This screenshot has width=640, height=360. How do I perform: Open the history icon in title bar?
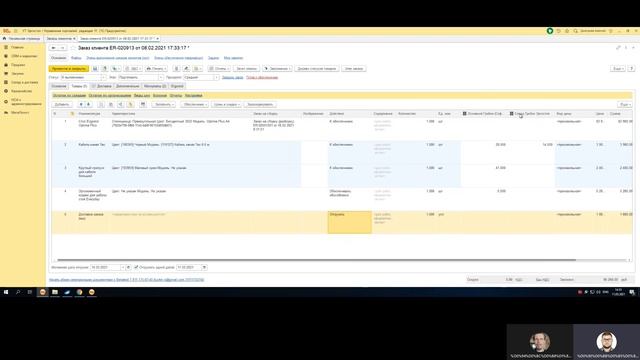click(x=559, y=31)
